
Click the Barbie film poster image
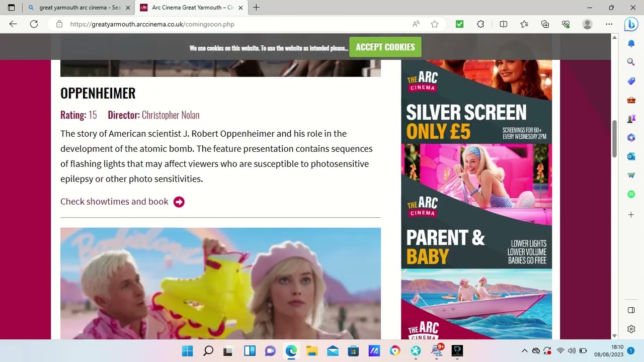[x=220, y=284]
